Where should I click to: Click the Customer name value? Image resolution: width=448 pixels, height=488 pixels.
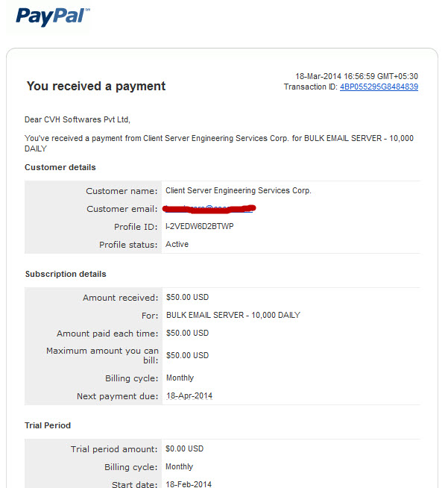238,190
